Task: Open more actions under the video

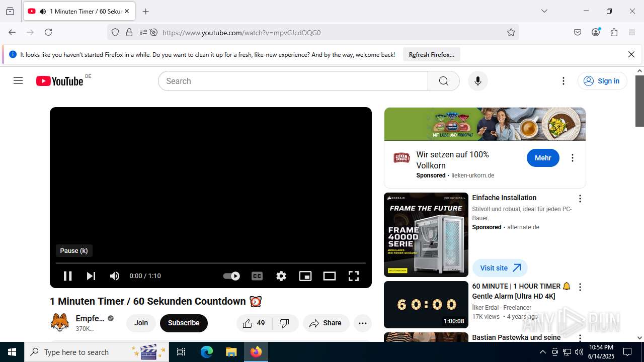Action: click(x=363, y=323)
